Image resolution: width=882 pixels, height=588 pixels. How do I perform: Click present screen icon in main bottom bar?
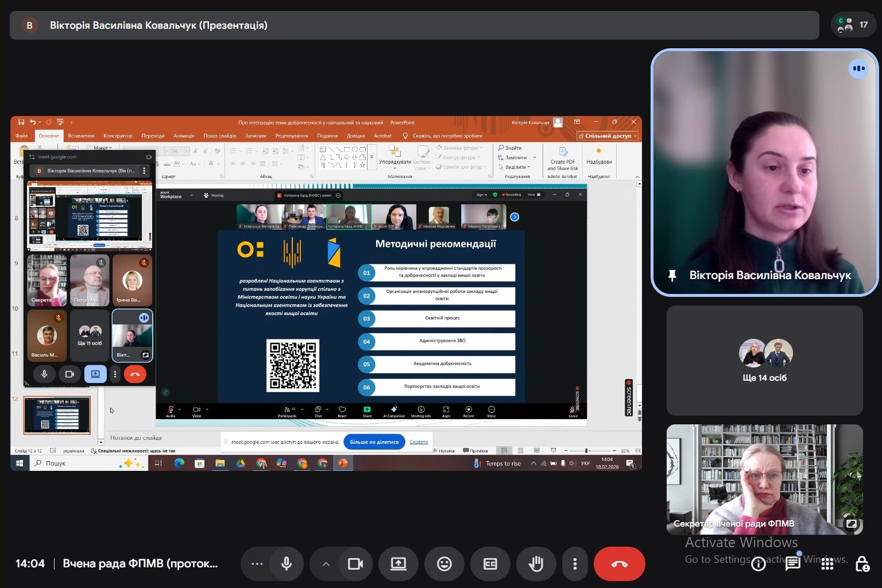click(398, 564)
